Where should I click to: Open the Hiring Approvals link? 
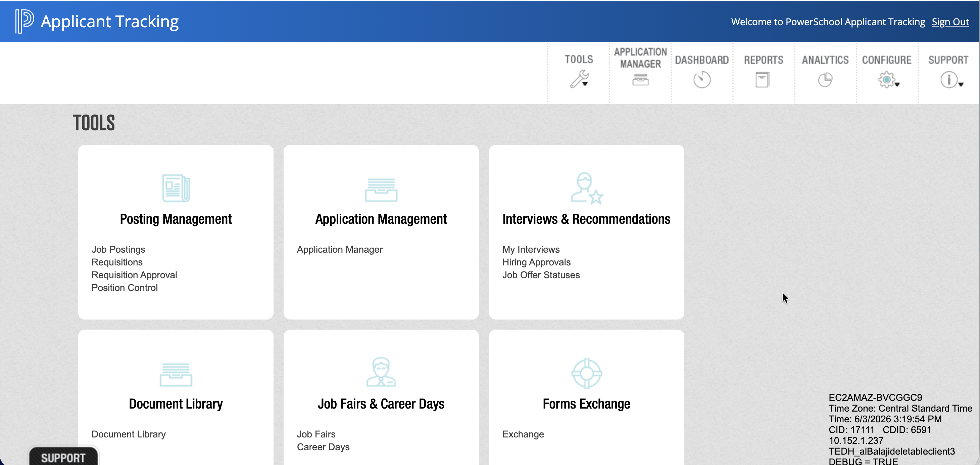tap(536, 262)
